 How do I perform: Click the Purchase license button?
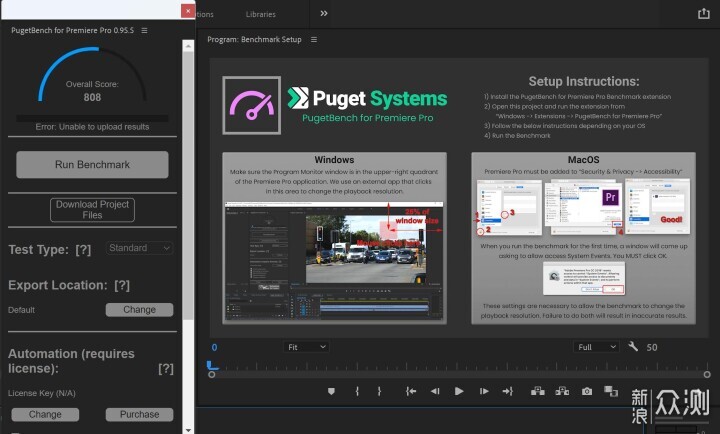click(140, 414)
